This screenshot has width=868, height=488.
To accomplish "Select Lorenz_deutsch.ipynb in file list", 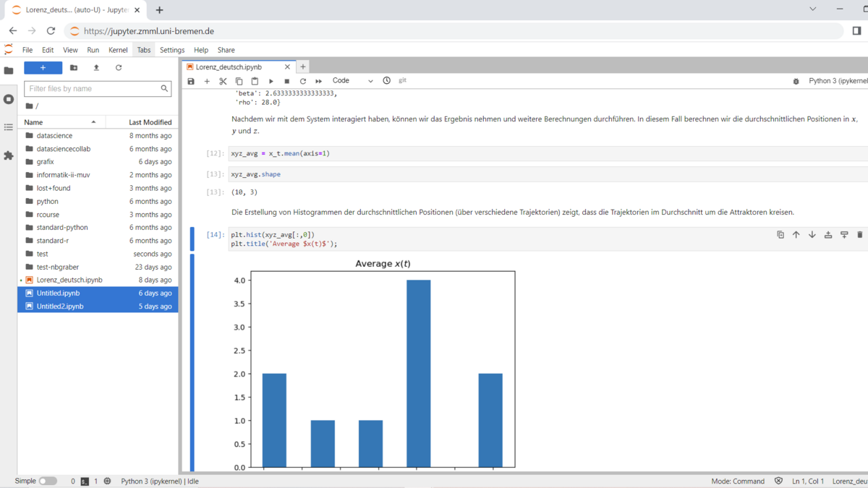I will point(98,280).
